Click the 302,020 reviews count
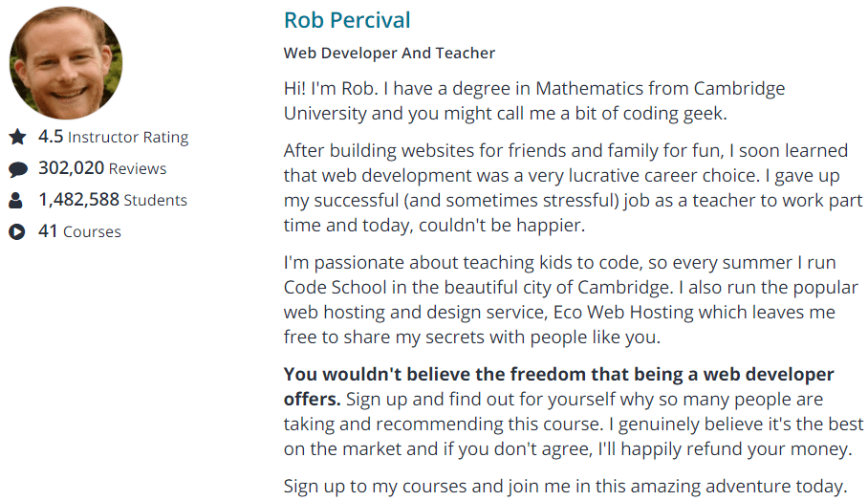 click(71, 168)
